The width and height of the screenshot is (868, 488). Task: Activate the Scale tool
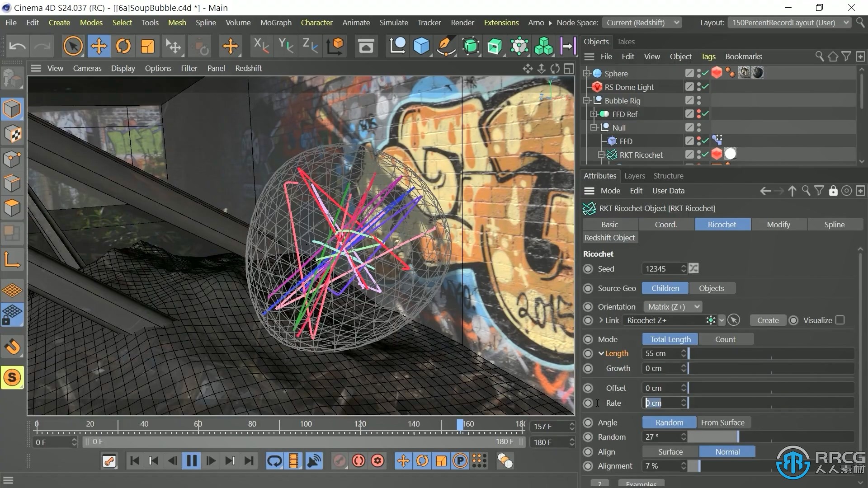tap(148, 46)
